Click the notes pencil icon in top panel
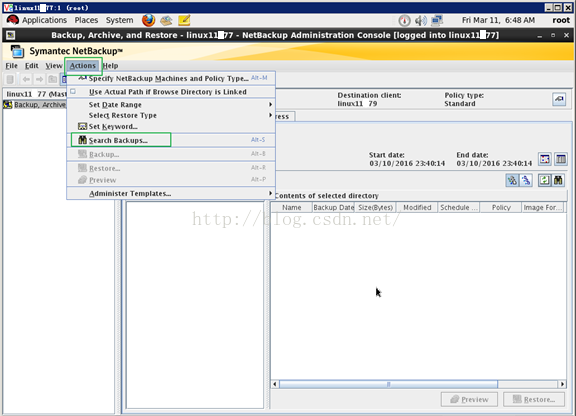Screen dimensions: 576x416 184,20
